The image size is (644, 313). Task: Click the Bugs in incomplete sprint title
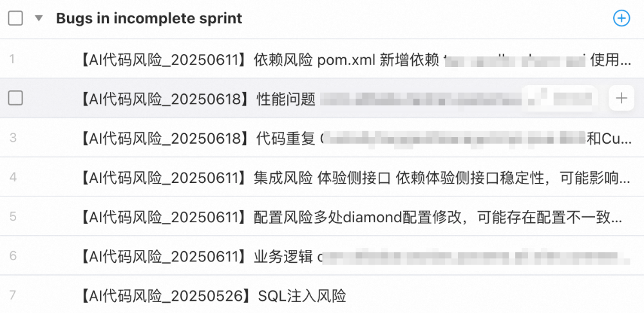pyautogui.click(x=149, y=19)
